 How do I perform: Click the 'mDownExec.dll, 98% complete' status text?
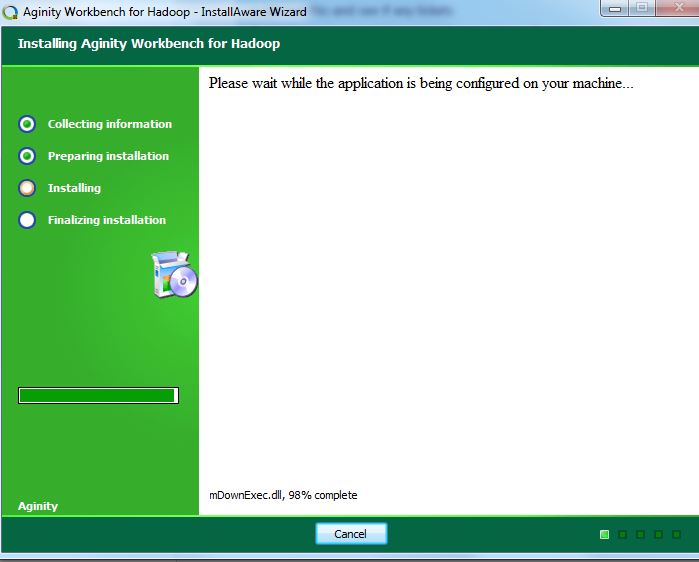click(283, 495)
